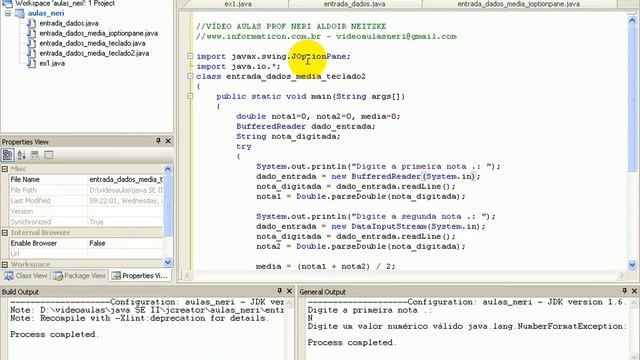Click the ex1.java file icon in tree

coord(31,63)
